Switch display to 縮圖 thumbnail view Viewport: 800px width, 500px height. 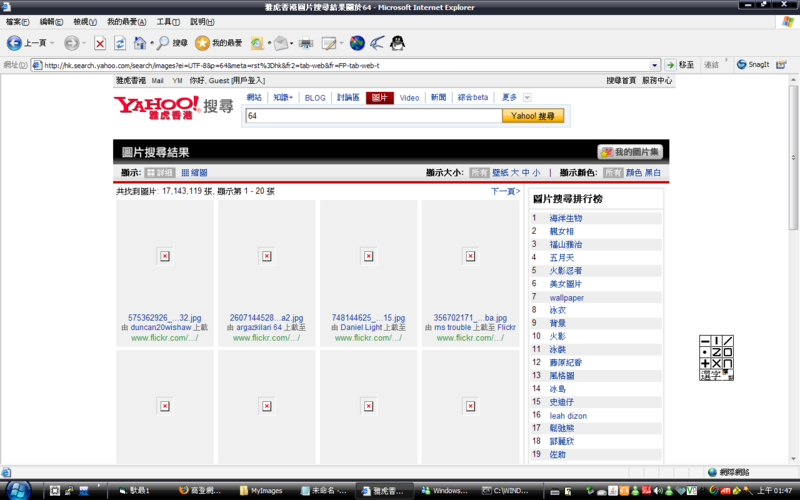pyautogui.click(x=194, y=173)
